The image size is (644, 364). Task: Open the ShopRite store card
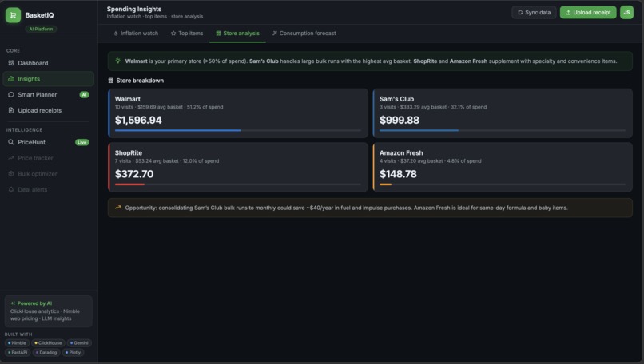[238, 167]
